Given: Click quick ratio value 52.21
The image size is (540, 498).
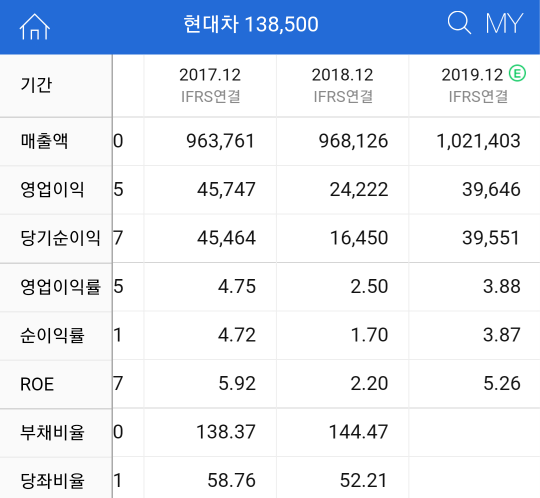Looking at the screenshot, I should (x=364, y=481).
